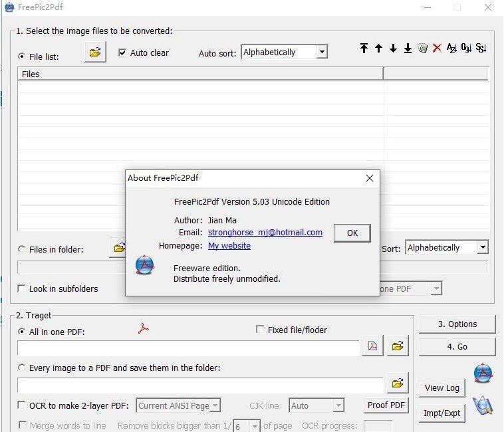Click OK in the About dialog
504x432 pixels.
[352, 233]
